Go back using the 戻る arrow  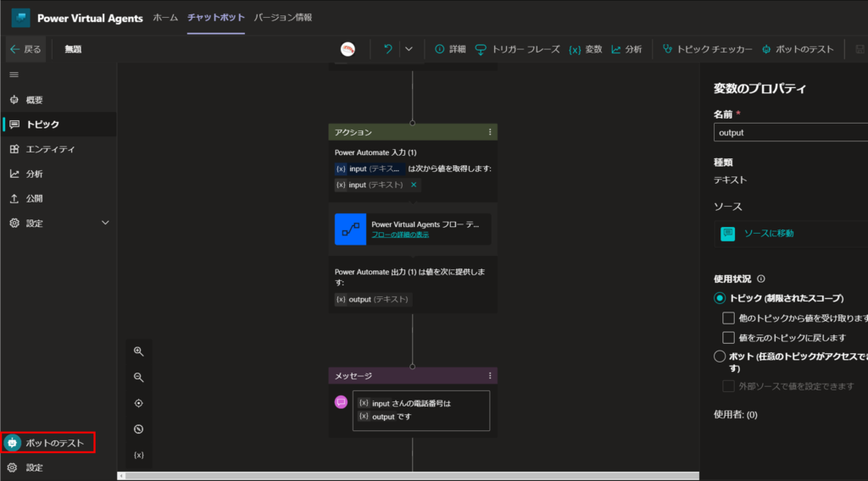25,49
